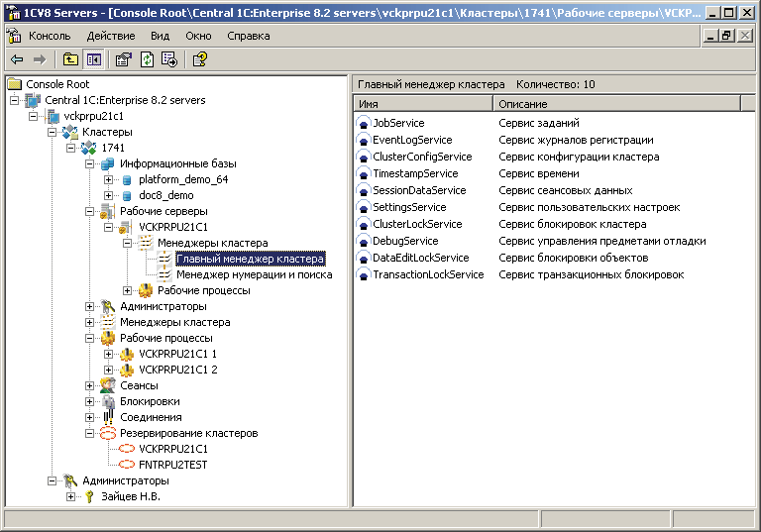Click the Back arrow toolbar icon
The image size is (761, 532).
(x=17, y=59)
